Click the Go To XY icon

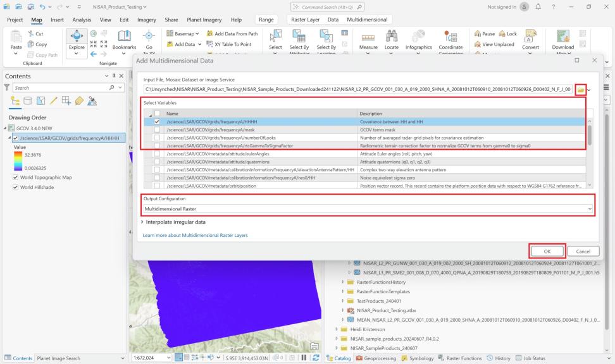(x=149, y=36)
